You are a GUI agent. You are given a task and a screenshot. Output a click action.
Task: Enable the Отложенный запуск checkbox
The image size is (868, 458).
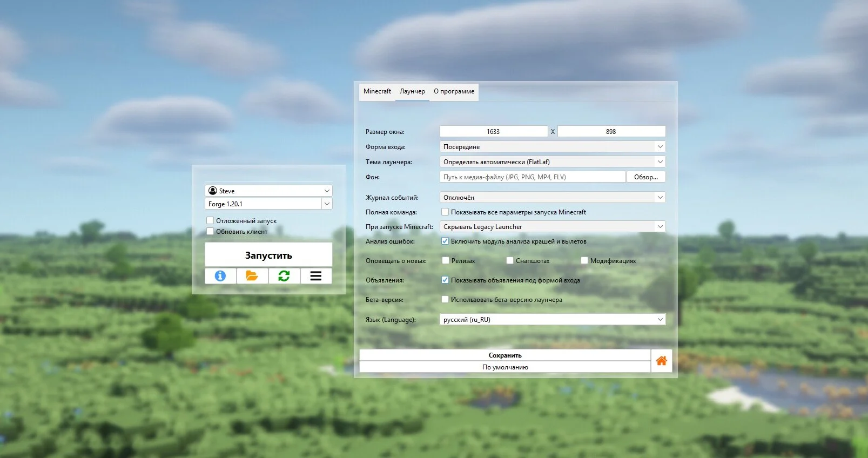click(210, 220)
